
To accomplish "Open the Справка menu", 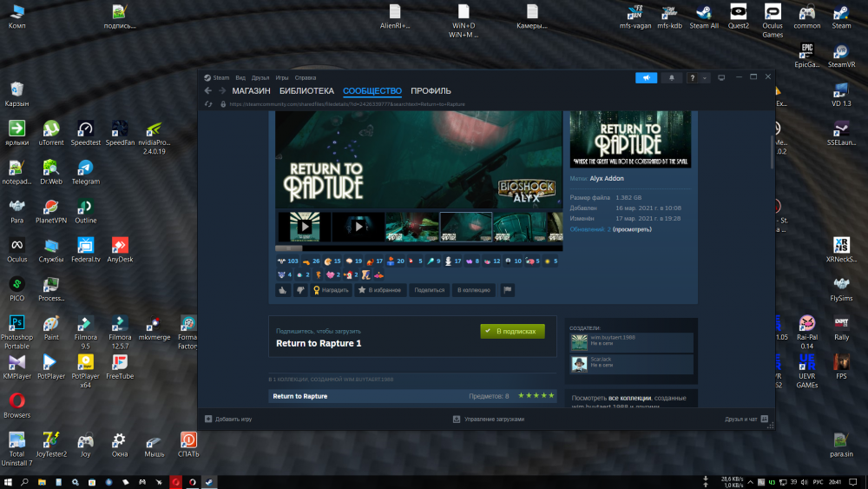I will coord(305,78).
